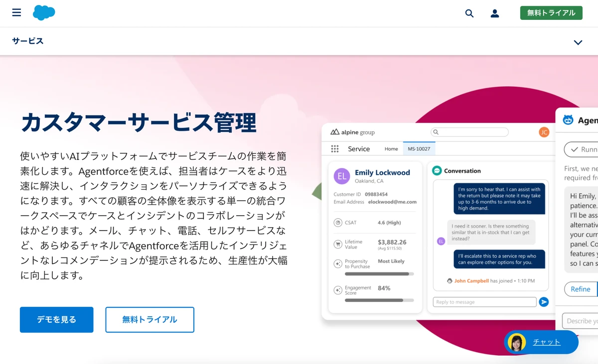Click the Reply to message field
Image resolution: width=598 pixels, height=364 pixels.
coord(484,302)
